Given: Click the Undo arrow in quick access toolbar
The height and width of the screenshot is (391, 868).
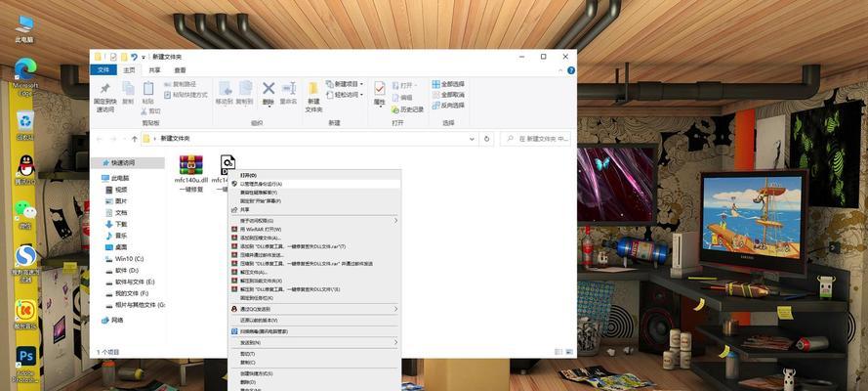Looking at the screenshot, I should coord(134,57).
